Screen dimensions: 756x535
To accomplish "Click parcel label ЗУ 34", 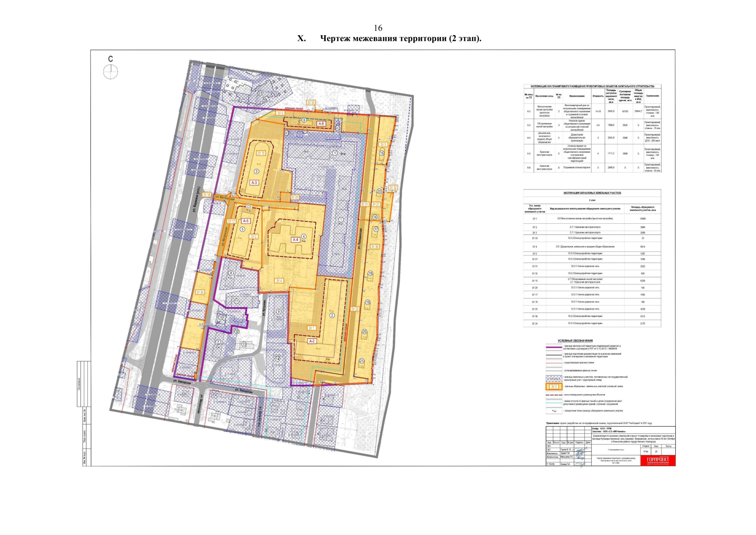I will tap(199, 292).
